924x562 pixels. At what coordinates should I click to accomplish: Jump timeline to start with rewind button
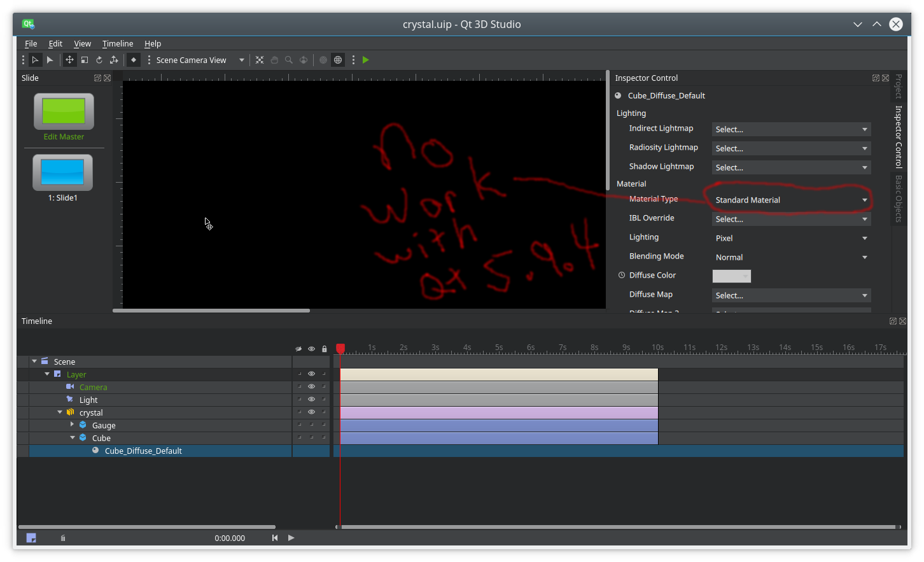275,538
